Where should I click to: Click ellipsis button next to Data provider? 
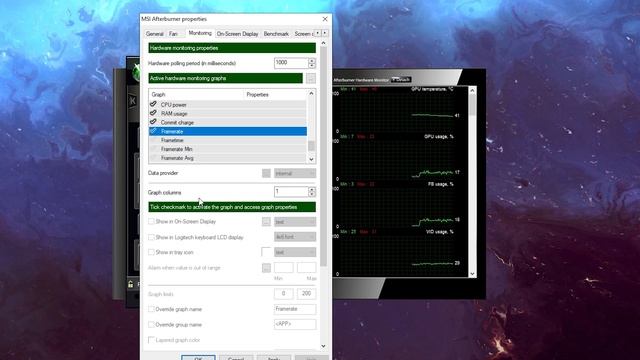click(x=266, y=173)
